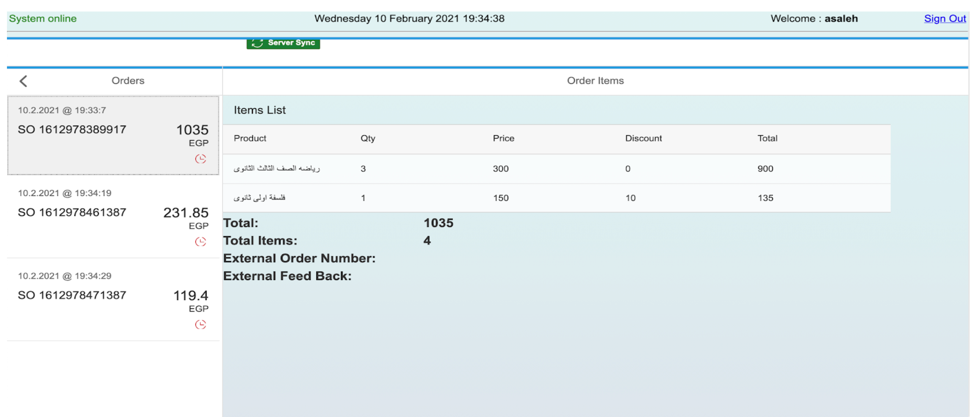Click row total 135

coord(765,198)
